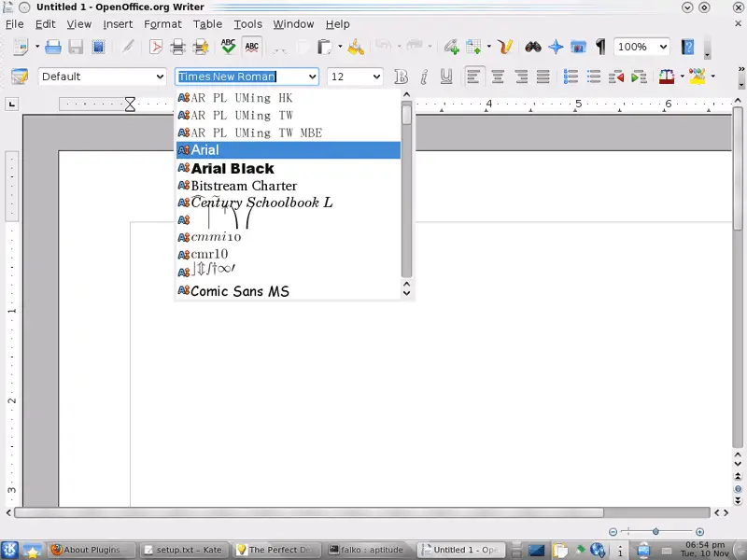Run Spelling and Grammar check
The width and height of the screenshot is (747, 560).
pyautogui.click(x=228, y=47)
